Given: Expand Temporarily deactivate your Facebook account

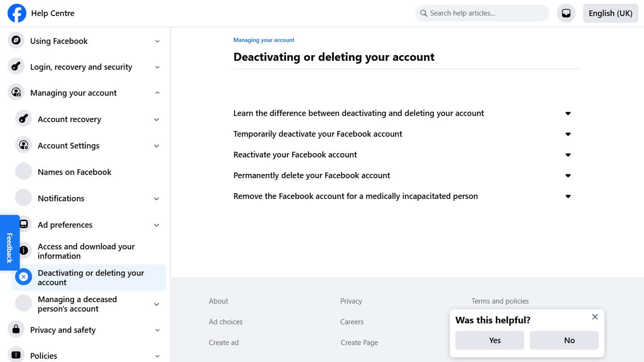Looking at the screenshot, I should [x=568, y=134].
